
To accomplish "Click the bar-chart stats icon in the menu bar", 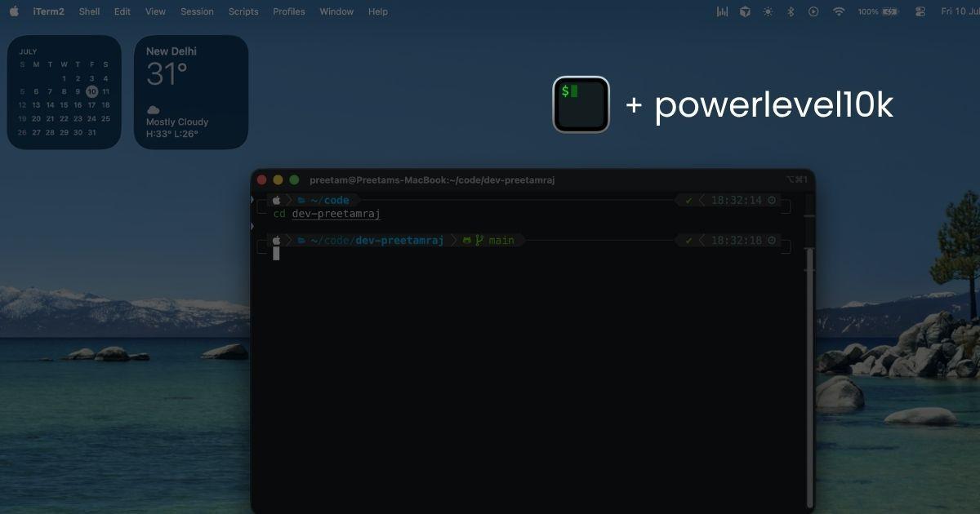I will pyautogui.click(x=722, y=11).
